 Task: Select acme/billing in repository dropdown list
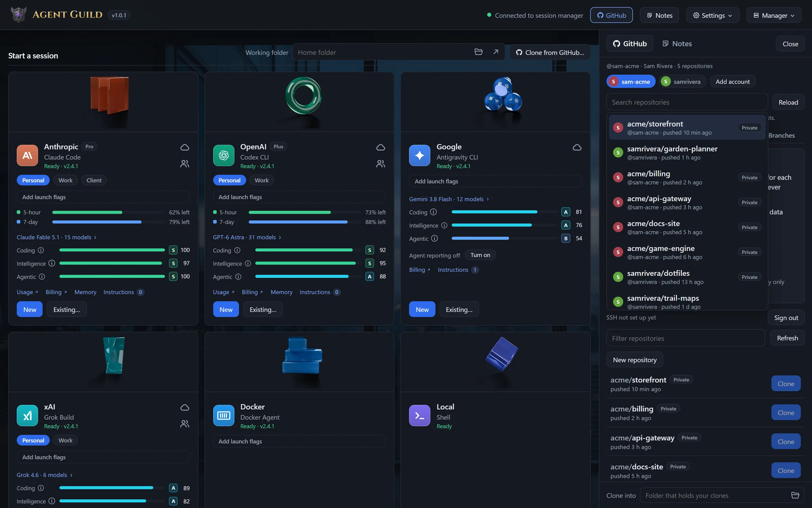[x=687, y=177]
